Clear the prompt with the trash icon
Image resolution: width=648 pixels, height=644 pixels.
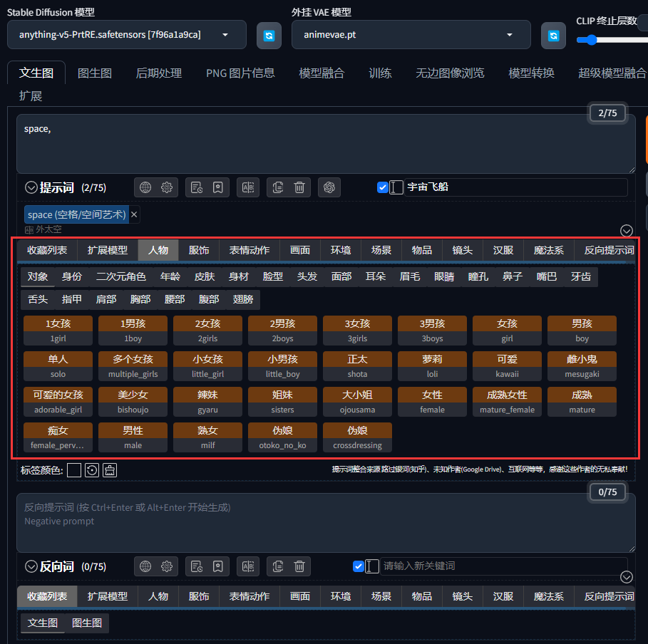pyautogui.click(x=299, y=187)
